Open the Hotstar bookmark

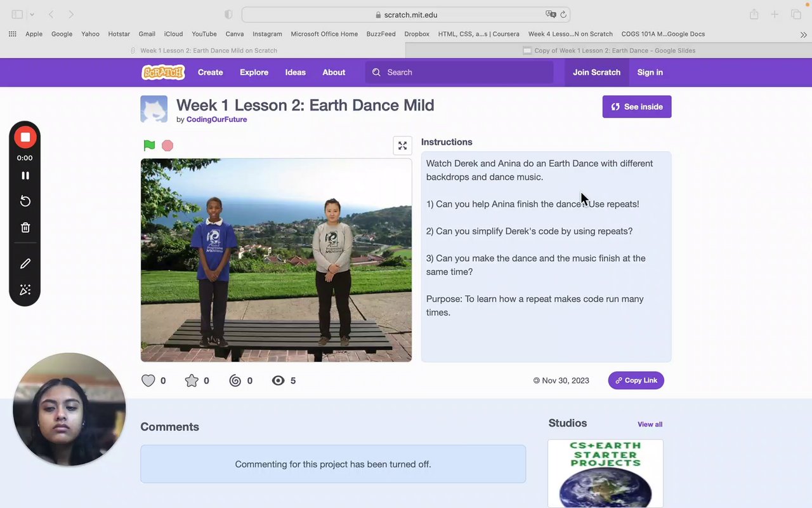pyautogui.click(x=119, y=34)
